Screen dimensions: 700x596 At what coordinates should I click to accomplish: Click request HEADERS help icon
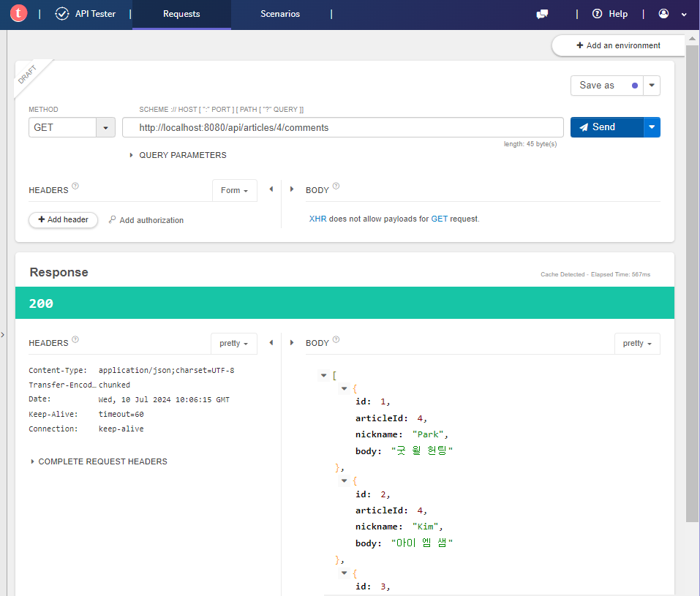[x=75, y=186]
